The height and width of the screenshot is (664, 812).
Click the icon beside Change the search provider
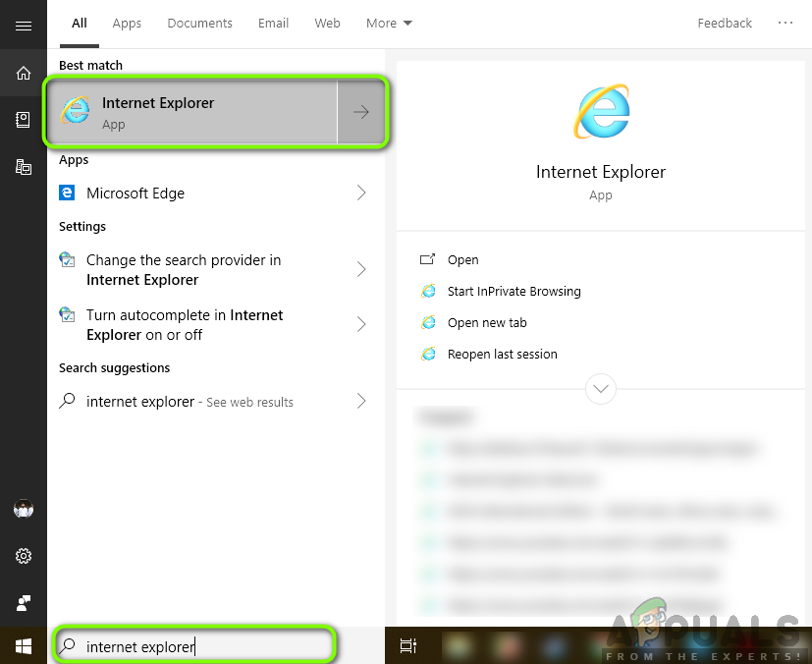(x=67, y=259)
